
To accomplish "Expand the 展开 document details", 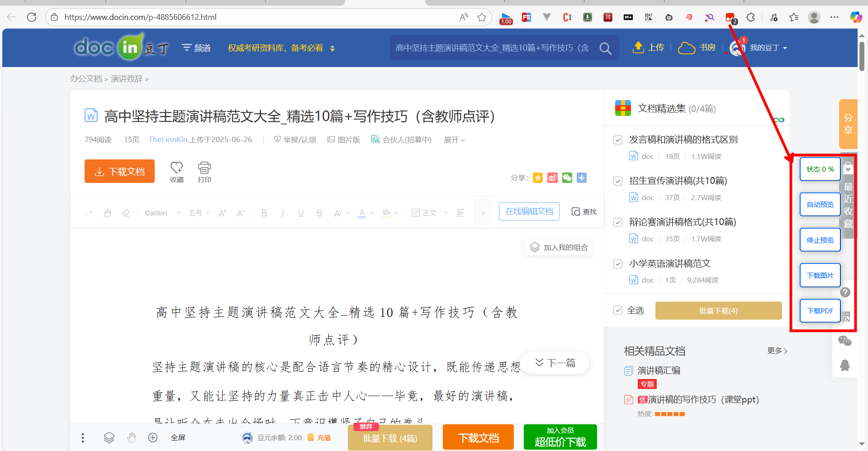I will tap(454, 140).
